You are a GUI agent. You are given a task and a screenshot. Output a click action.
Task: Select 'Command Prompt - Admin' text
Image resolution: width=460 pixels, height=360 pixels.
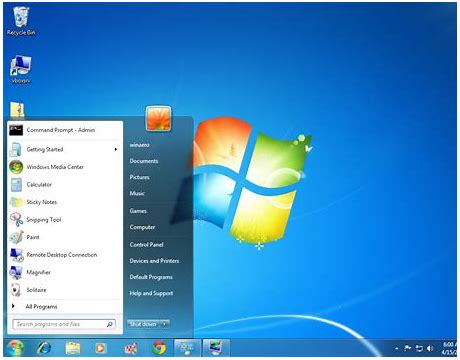coord(61,130)
